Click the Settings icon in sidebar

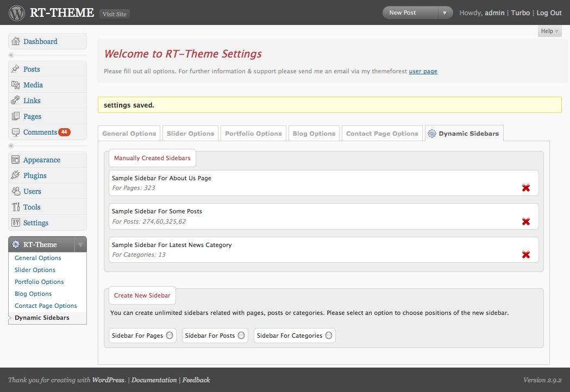click(x=15, y=223)
